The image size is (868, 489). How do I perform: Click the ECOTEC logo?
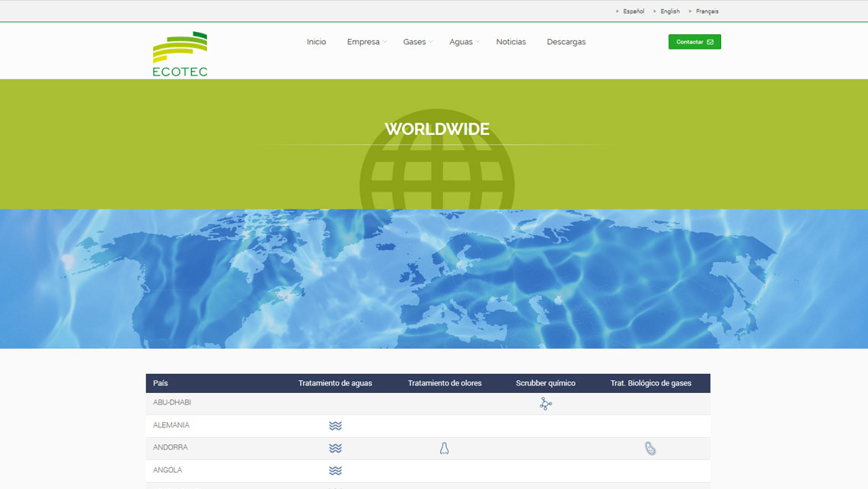tap(180, 52)
